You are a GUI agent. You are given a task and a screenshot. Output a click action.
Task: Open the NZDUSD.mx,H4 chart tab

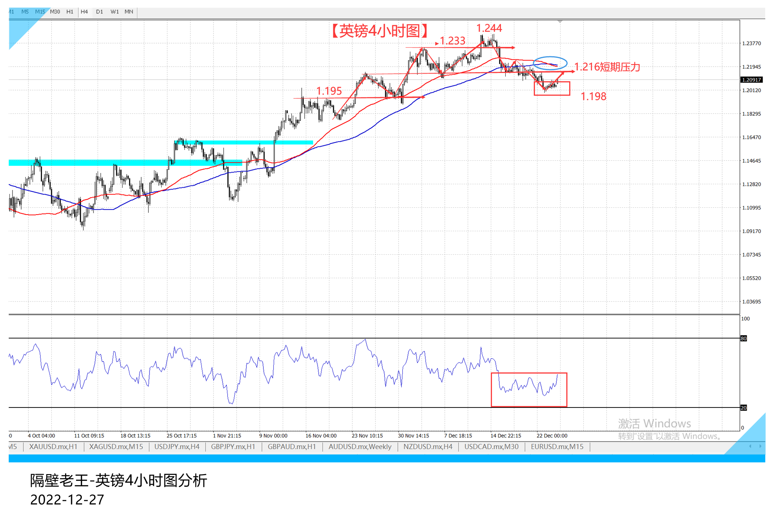[428, 446]
